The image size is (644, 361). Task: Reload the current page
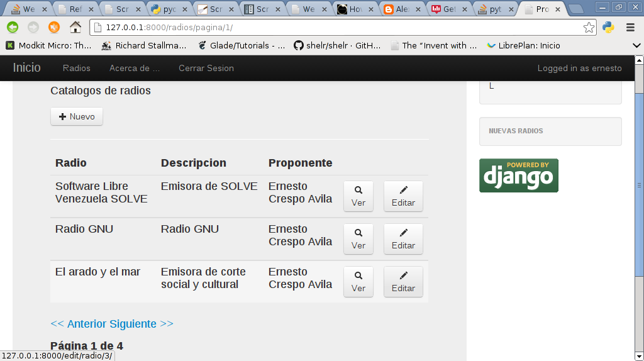(x=54, y=27)
